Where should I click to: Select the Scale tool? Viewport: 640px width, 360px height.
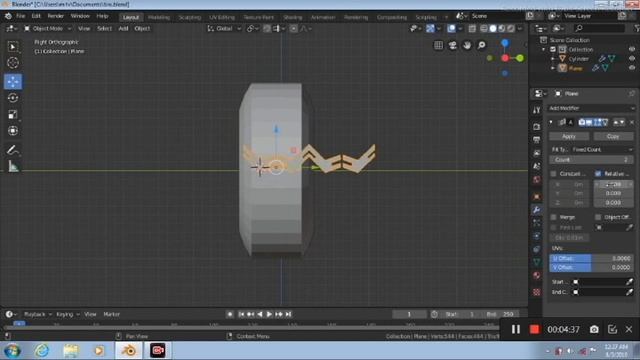(13, 114)
